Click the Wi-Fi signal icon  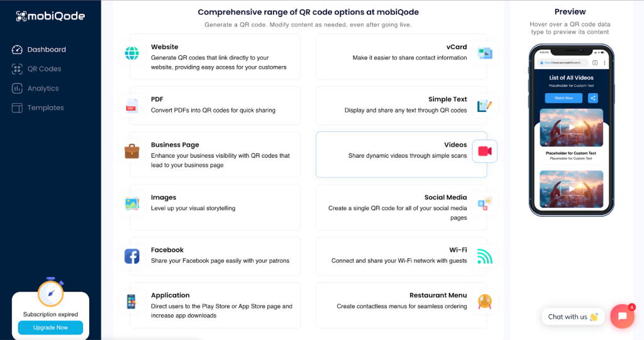[x=484, y=256]
